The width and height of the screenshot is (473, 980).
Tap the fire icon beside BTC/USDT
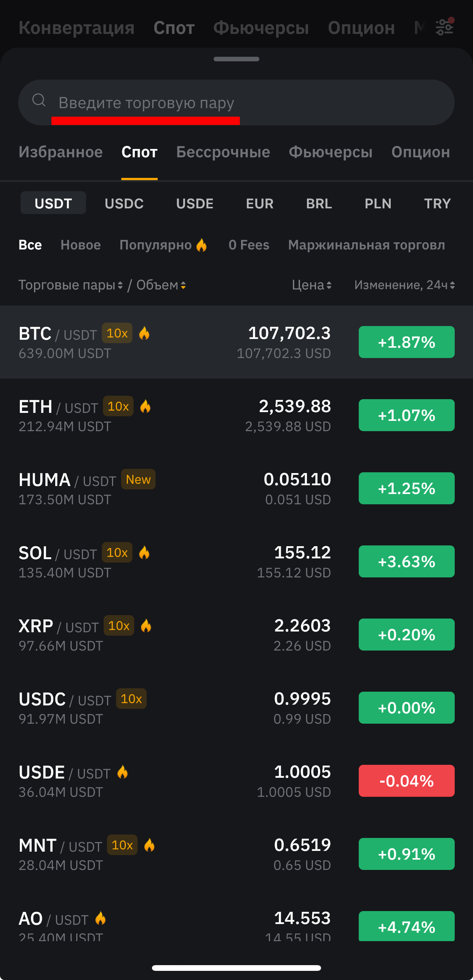click(144, 333)
